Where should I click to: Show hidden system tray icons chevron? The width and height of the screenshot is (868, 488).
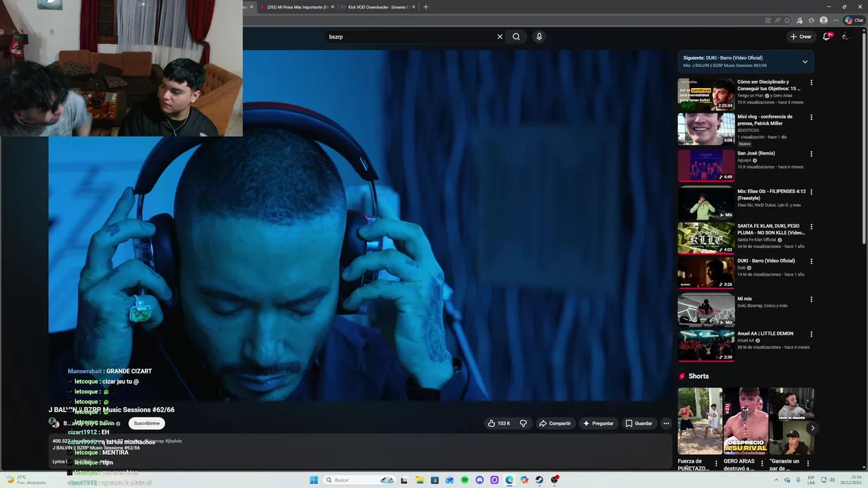tap(776, 480)
